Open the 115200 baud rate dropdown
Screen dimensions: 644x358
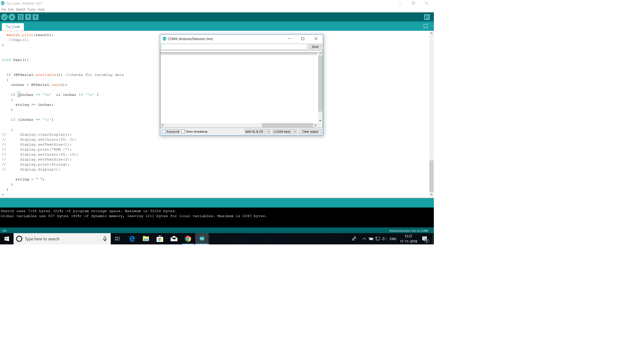[284, 132]
